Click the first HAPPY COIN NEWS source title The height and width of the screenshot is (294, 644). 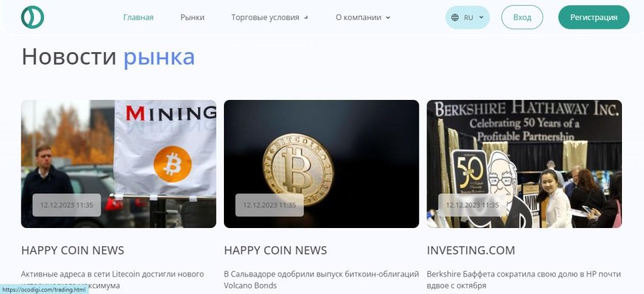[x=72, y=250]
